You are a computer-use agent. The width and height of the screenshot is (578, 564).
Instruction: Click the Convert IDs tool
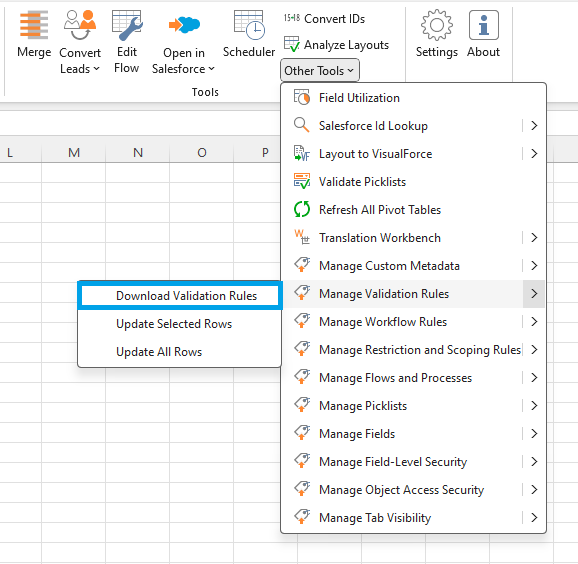324,18
